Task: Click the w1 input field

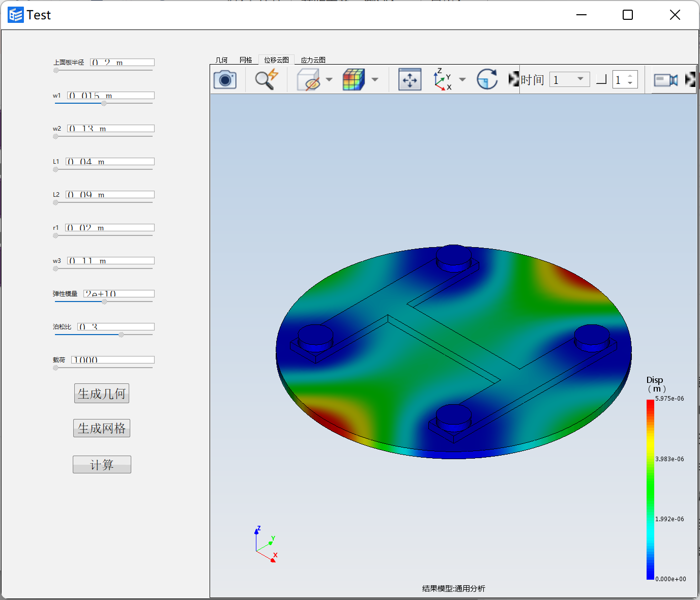Action: point(111,95)
